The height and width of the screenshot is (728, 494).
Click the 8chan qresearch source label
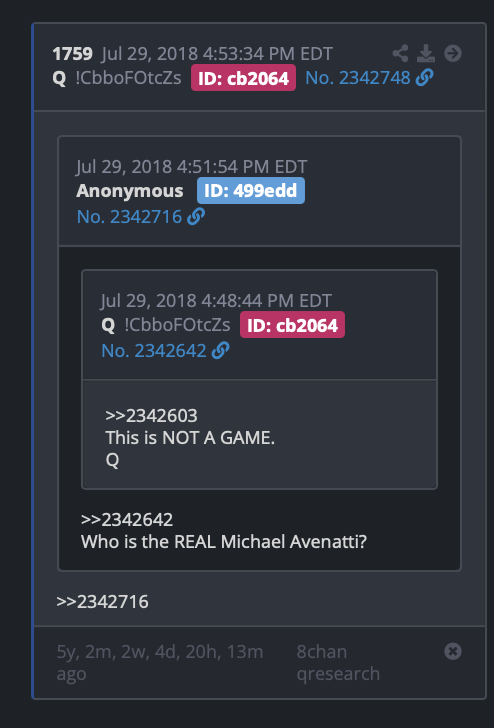[x=338, y=663]
